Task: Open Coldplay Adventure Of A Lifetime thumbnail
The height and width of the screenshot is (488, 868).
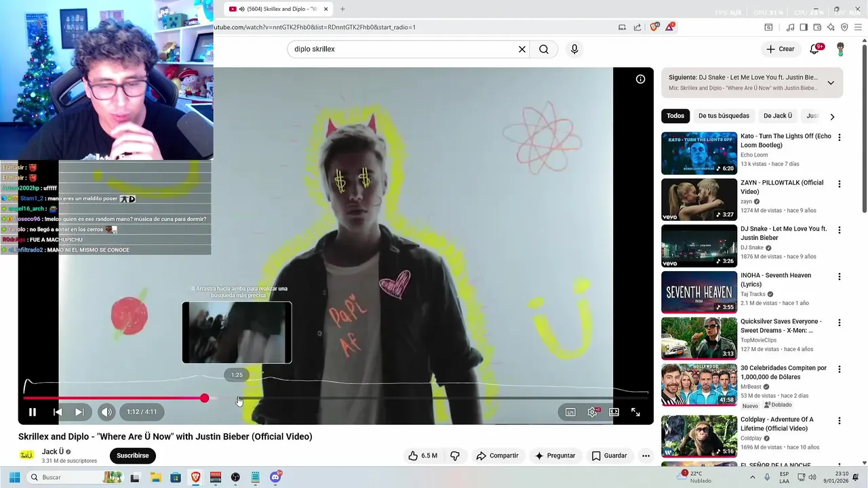Action: (x=699, y=436)
